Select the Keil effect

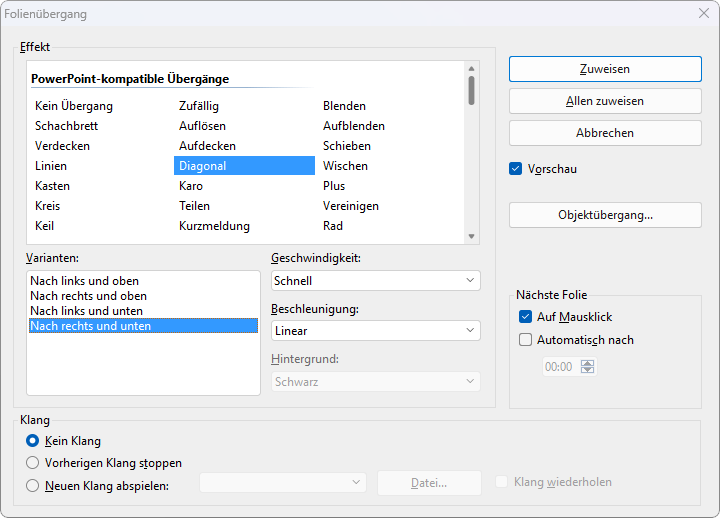[45, 226]
